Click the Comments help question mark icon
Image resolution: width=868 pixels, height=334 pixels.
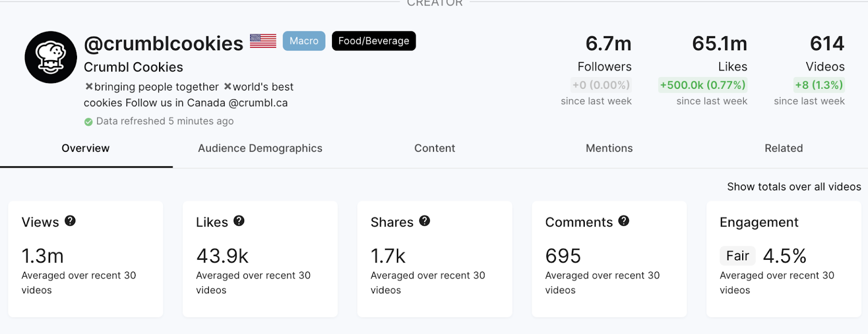click(x=624, y=221)
